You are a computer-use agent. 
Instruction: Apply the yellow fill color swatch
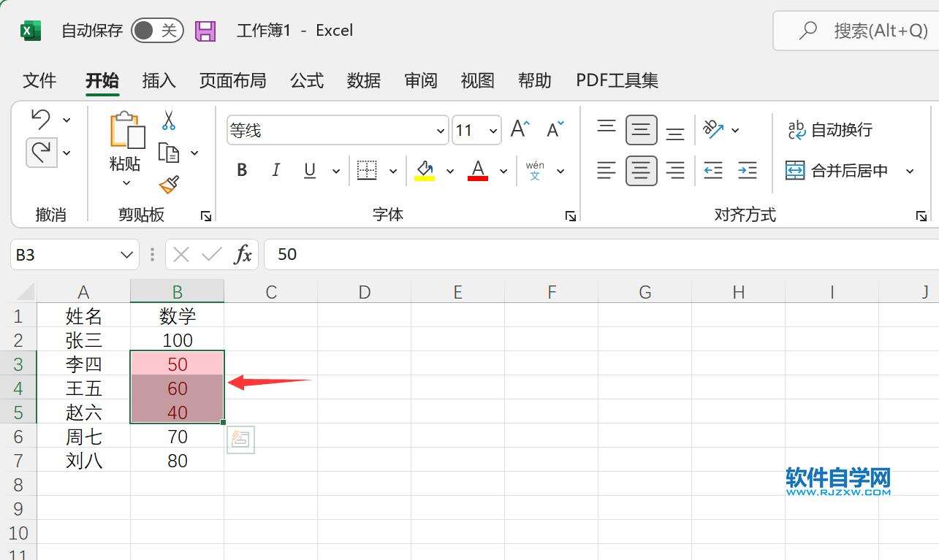click(425, 171)
